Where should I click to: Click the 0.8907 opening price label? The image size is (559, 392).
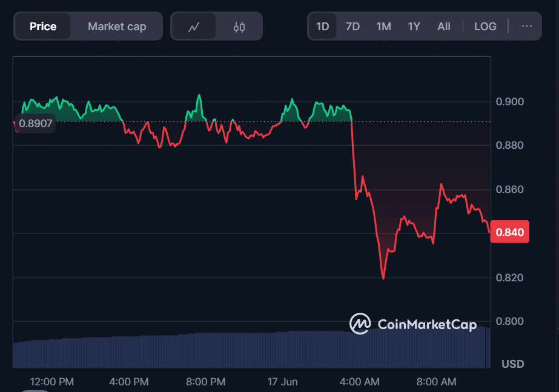tap(35, 124)
